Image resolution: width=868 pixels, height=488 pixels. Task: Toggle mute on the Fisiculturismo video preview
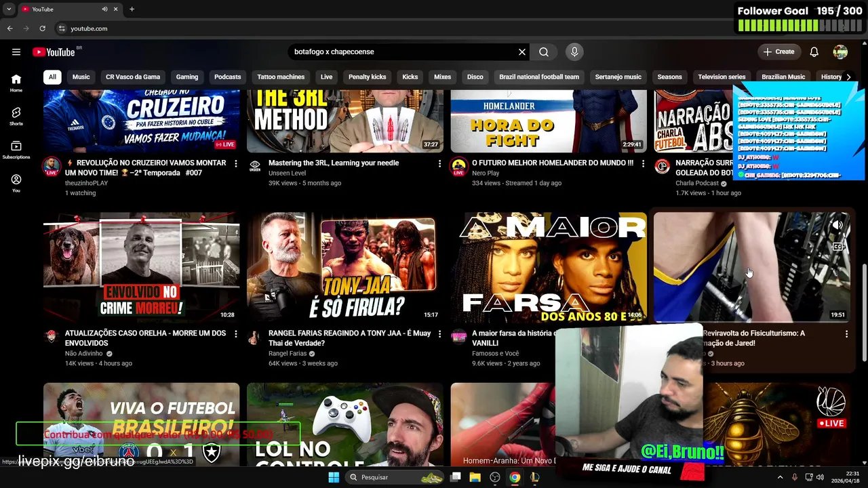tap(838, 226)
